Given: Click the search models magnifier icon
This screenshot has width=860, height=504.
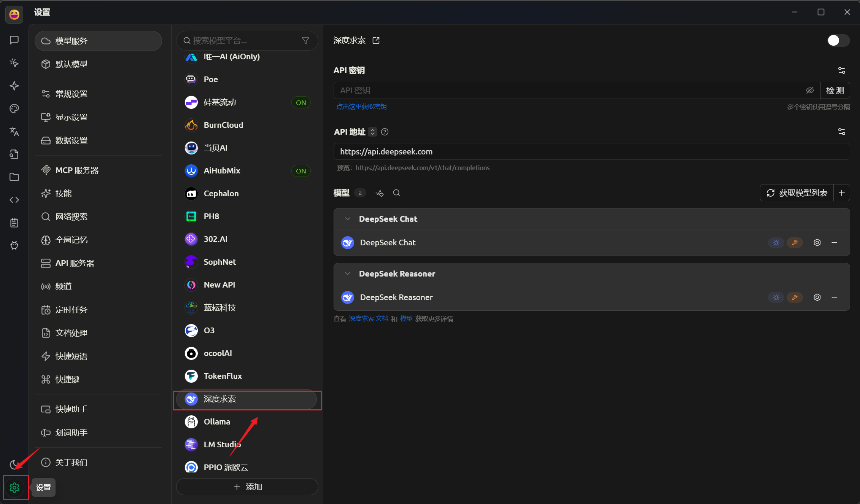Looking at the screenshot, I should (396, 193).
